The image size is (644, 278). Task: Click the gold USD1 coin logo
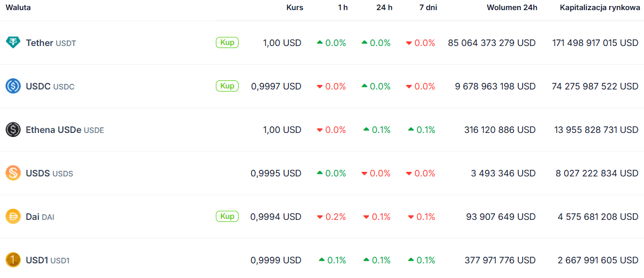coord(13,260)
